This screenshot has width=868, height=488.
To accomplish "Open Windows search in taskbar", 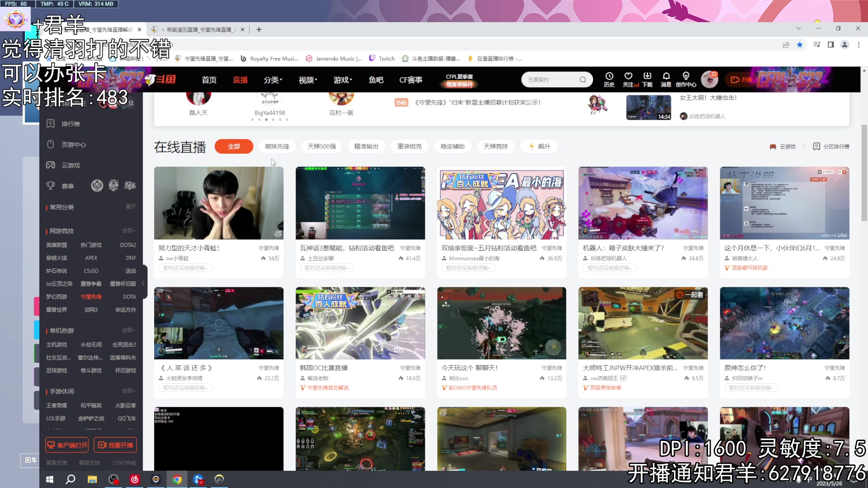I will (x=71, y=479).
